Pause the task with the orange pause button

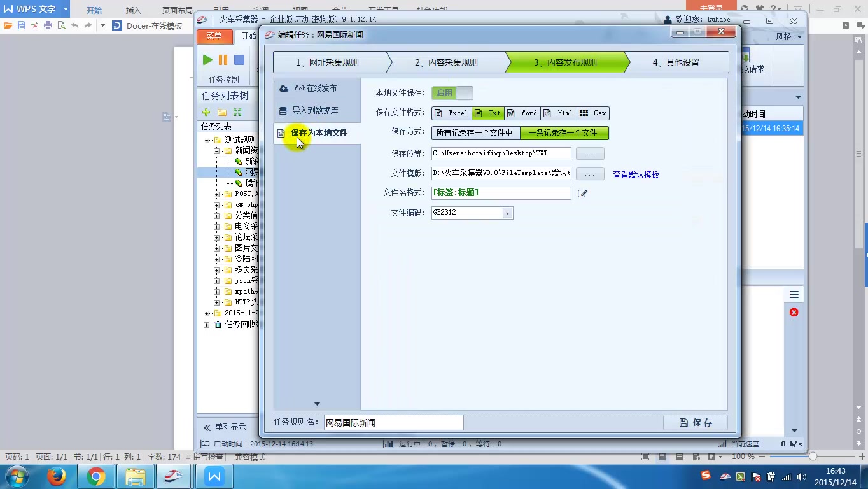tap(223, 60)
